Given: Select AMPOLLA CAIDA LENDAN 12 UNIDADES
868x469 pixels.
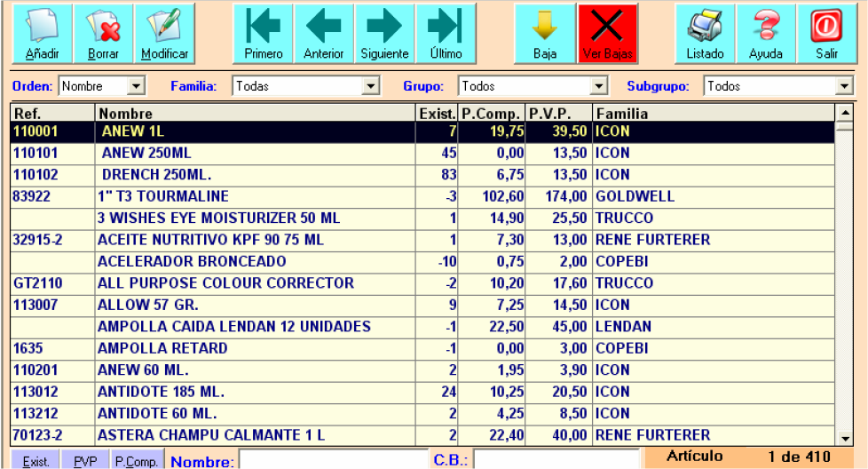Looking at the screenshot, I should tap(422, 327).
